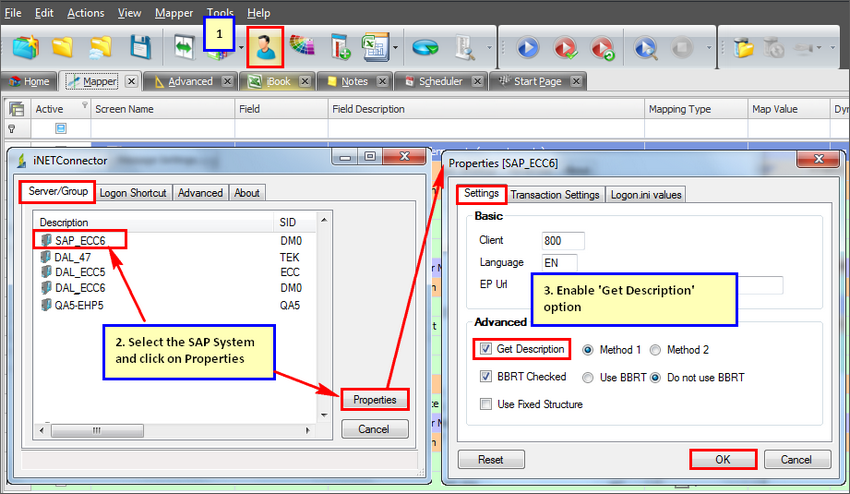This screenshot has height=494, width=850.
Task: Open the color palette toolbar icon
Action: [303, 47]
